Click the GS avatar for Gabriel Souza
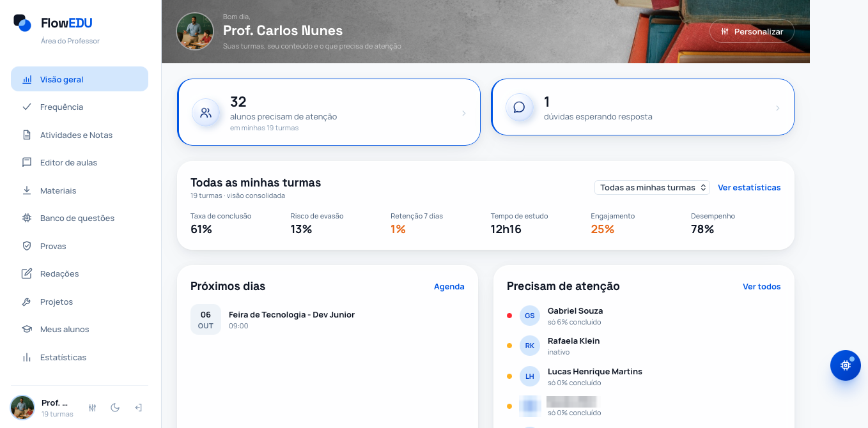 530,316
